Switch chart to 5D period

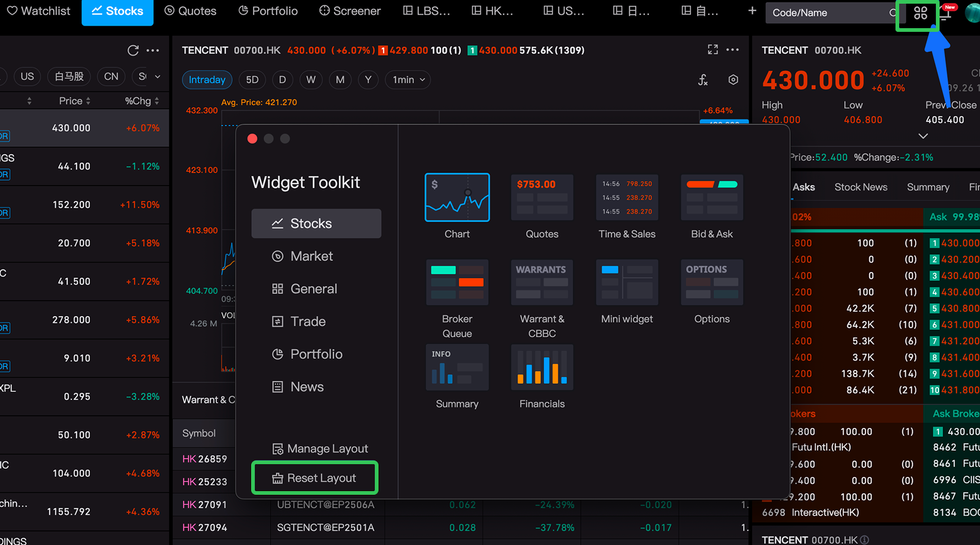pyautogui.click(x=252, y=80)
